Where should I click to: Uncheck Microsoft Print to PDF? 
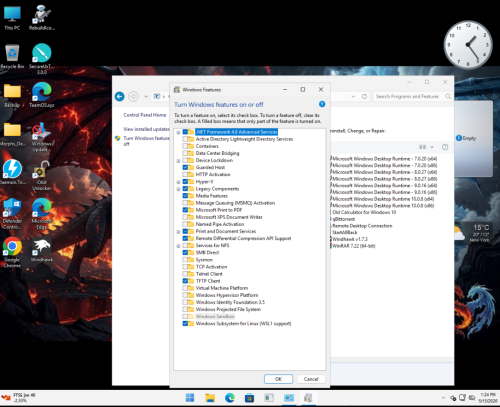[x=185, y=210]
